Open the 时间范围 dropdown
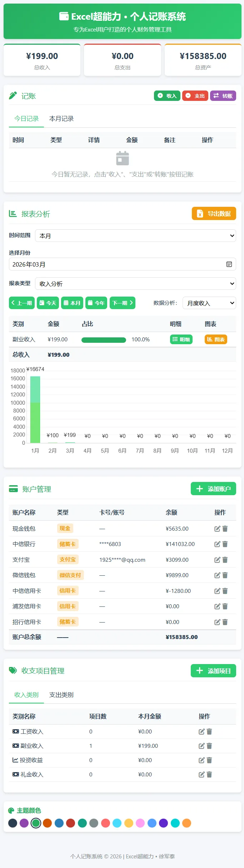Viewport: 244px width, 868px height. 135,236
